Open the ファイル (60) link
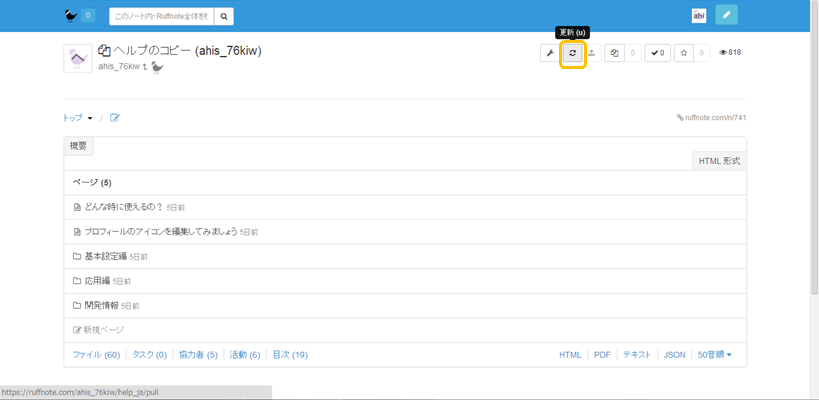 pyautogui.click(x=96, y=355)
